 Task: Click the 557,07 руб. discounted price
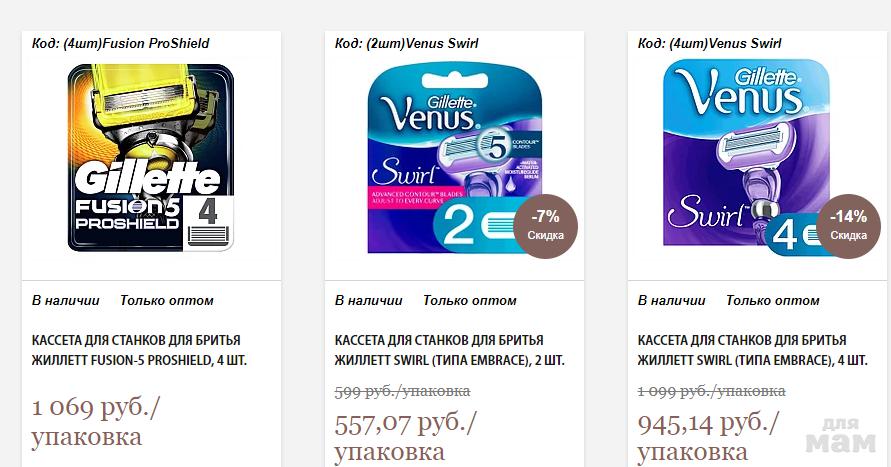[406, 438]
